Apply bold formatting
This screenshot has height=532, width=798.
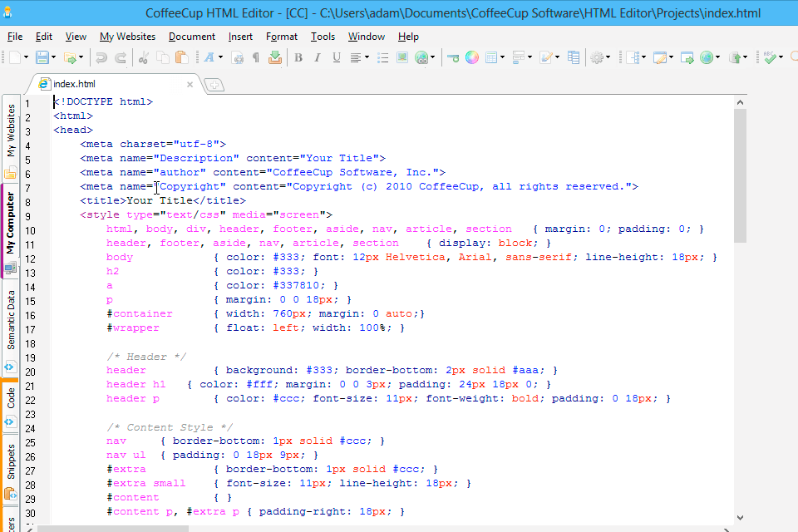click(298, 57)
